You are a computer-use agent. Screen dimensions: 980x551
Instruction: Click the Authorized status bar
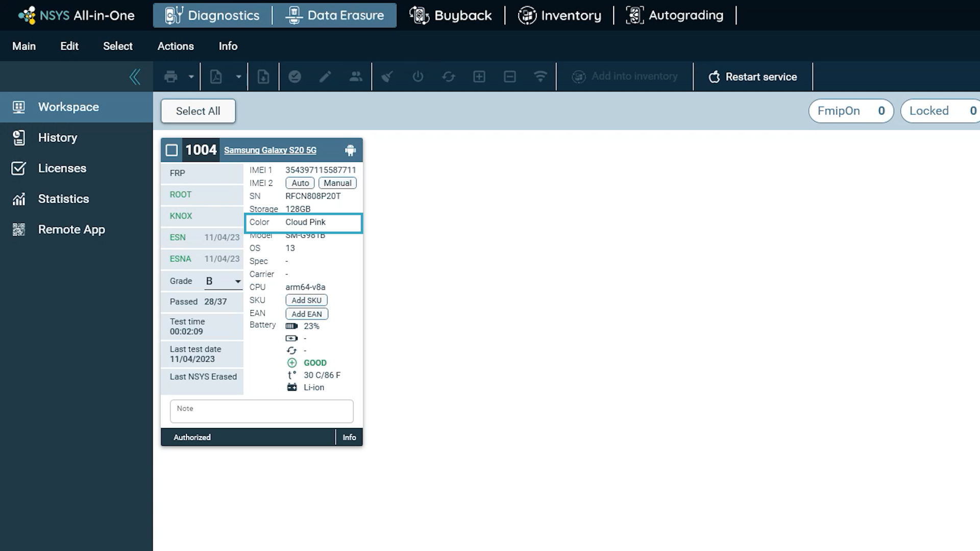(x=248, y=437)
